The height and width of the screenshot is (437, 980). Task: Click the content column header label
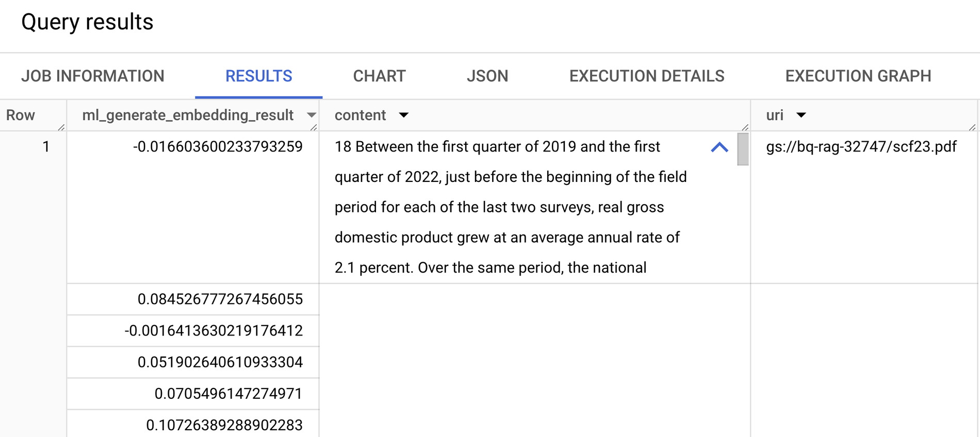[x=360, y=115]
